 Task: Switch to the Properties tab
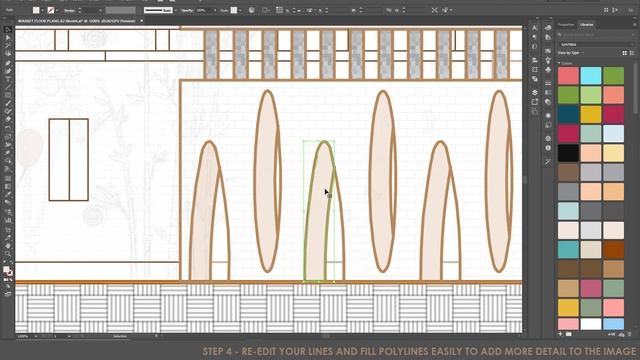[566, 25]
